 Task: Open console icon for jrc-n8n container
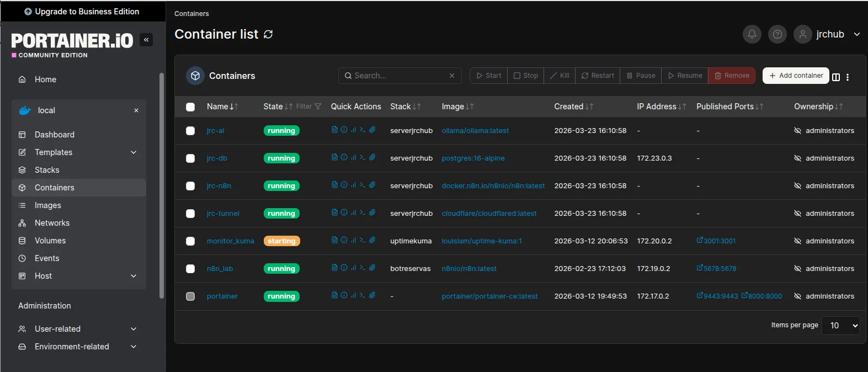363,185
